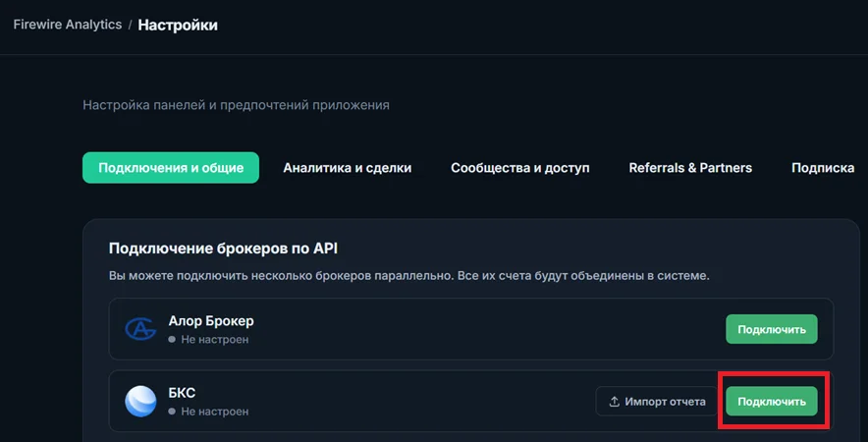The height and width of the screenshot is (442, 868).
Task: Click the Подключение брокеров по API heading
Action: coord(223,249)
